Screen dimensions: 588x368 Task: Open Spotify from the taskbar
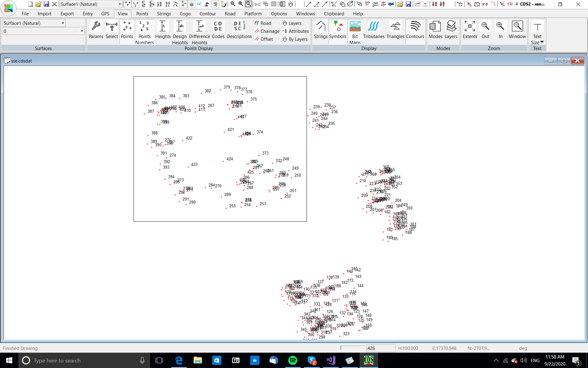pyautogui.click(x=293, y=360)
